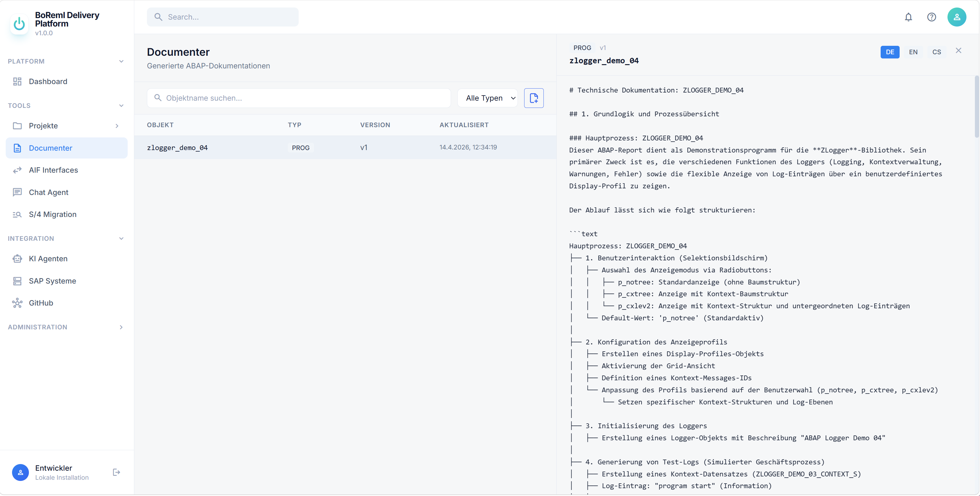Image resolution: width=980 pixels, height=496 pixels.
Task: Click the Documenter document icon
Action: point(17,148)
